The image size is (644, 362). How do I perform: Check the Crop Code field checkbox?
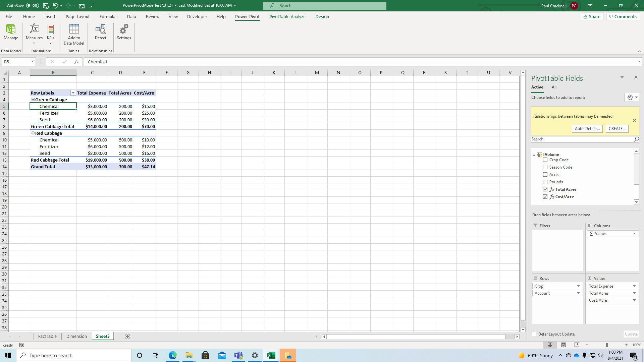click(545, 160)
